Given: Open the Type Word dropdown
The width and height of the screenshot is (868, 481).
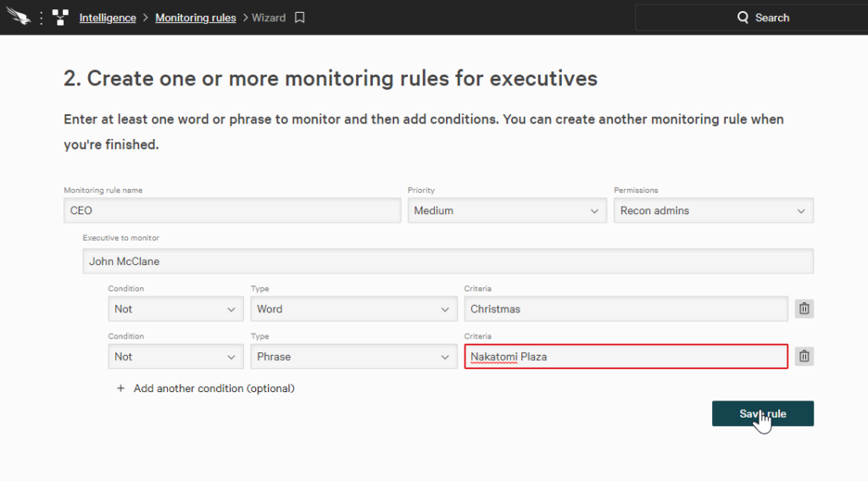Looking at the screenshot, I should pyautogui.click(x=353, y=309).
